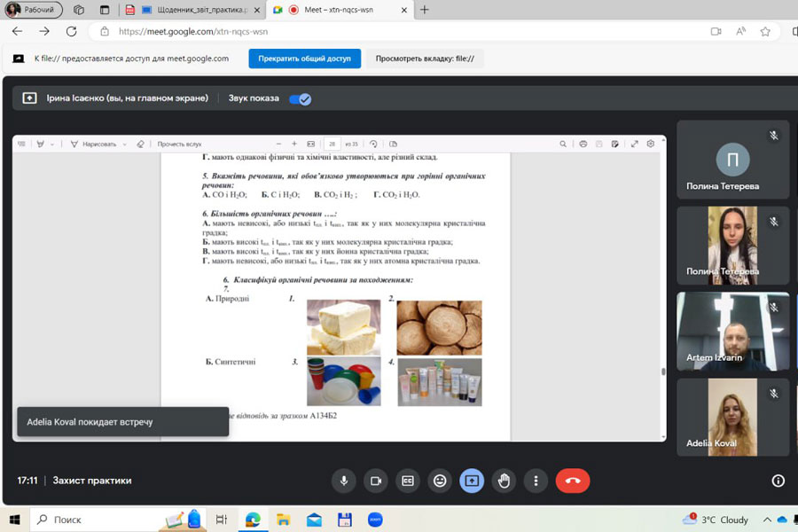The height and width of the screenshot is (532, 798).
Task: Click the Adelia Koval покидает встречу notification
Action: [122, 421]
